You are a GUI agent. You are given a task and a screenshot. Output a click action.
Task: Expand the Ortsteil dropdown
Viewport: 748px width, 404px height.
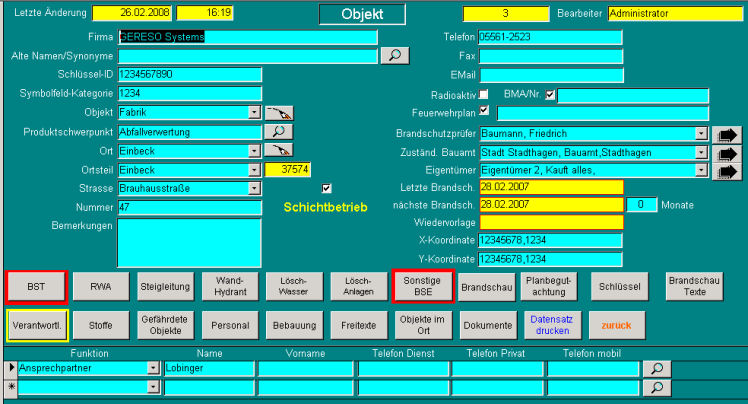(x=254, y=170)
